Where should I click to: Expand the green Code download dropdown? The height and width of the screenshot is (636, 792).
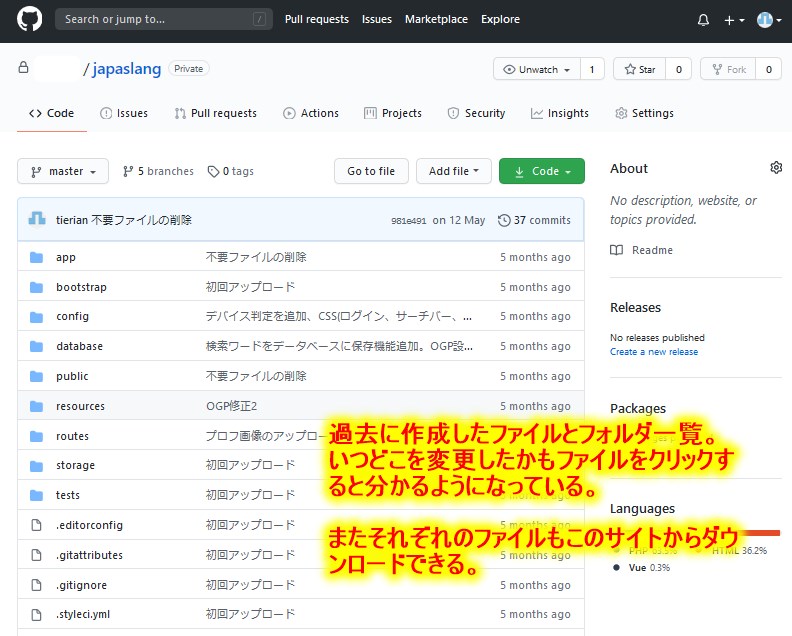click(x=541, y=171)
